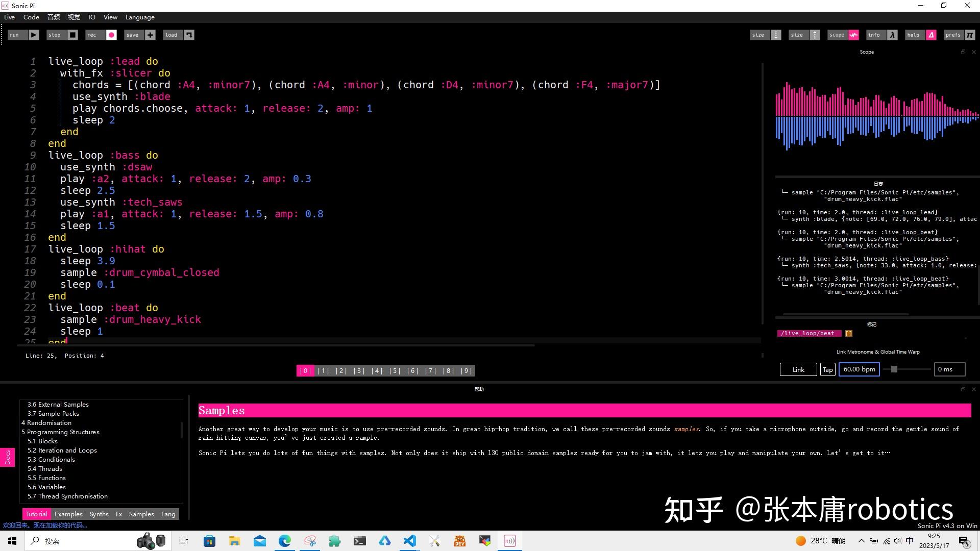980x551 pixels.
Task: Select buffer 3 from buffer tabs
Action: click(359, 370)
